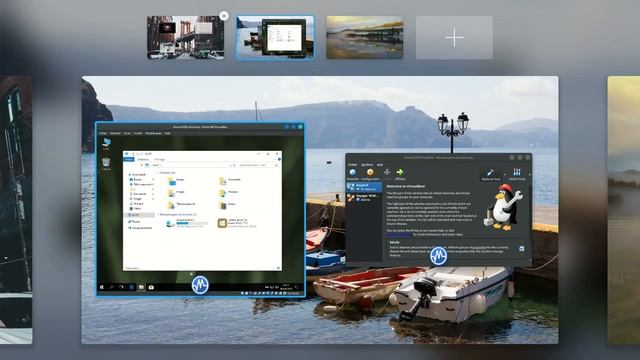Click the small pin icon in the Details tool box

coord(522,249)
